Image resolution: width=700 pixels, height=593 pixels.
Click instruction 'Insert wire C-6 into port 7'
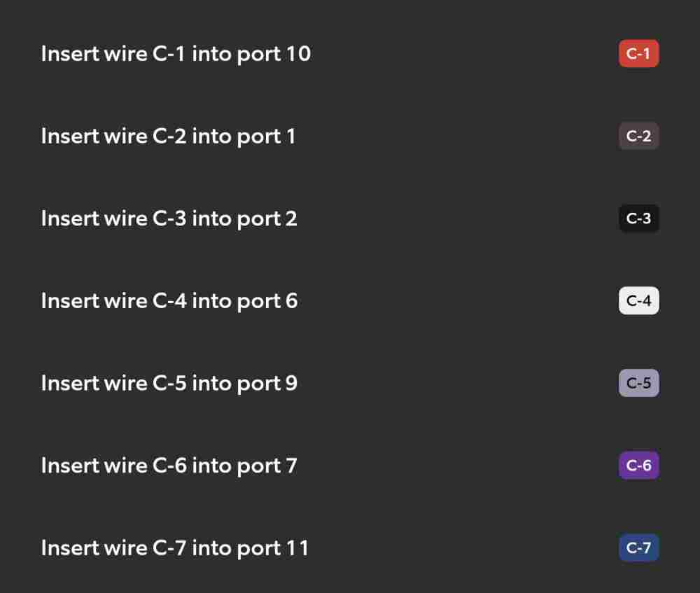coord(169,466)
